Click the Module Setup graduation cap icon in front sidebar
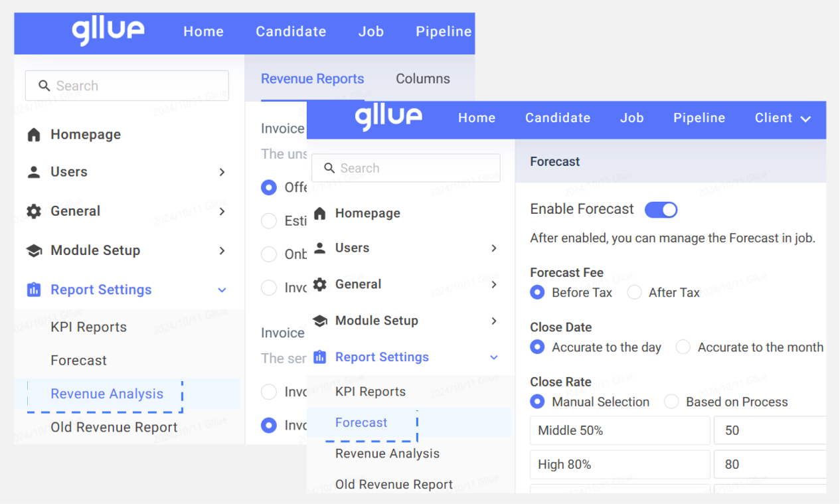840x504 pixels. [x=319, y=321]
